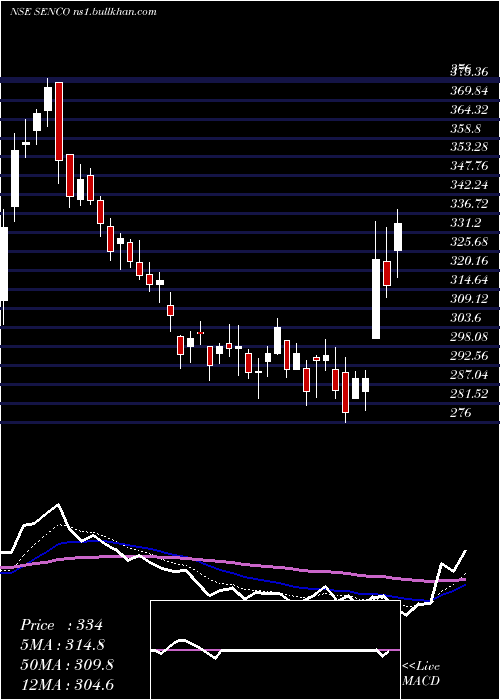The width and height of the screenshot is (500, 700).
Task: Click the tall red candle at the chart peak
Action: pos(59,121)
